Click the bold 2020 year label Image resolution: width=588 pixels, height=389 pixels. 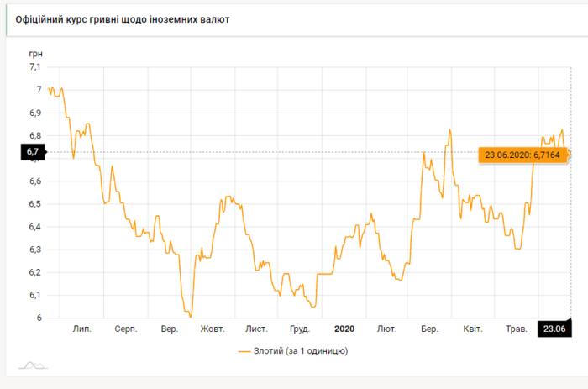pos(344,329)
